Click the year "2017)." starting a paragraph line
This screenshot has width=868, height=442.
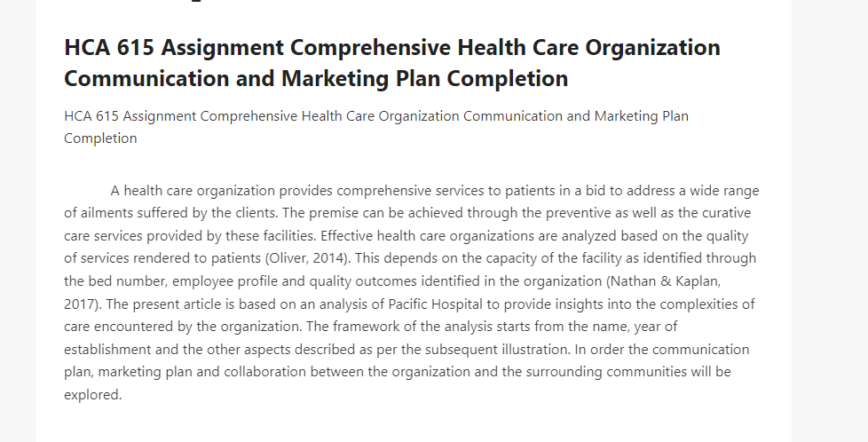coord(83,304)
